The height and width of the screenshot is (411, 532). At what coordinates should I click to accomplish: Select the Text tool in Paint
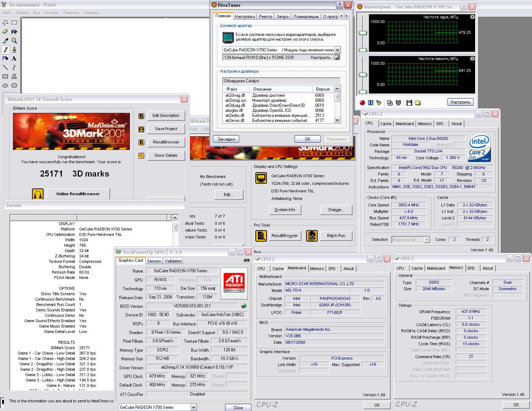14,58
